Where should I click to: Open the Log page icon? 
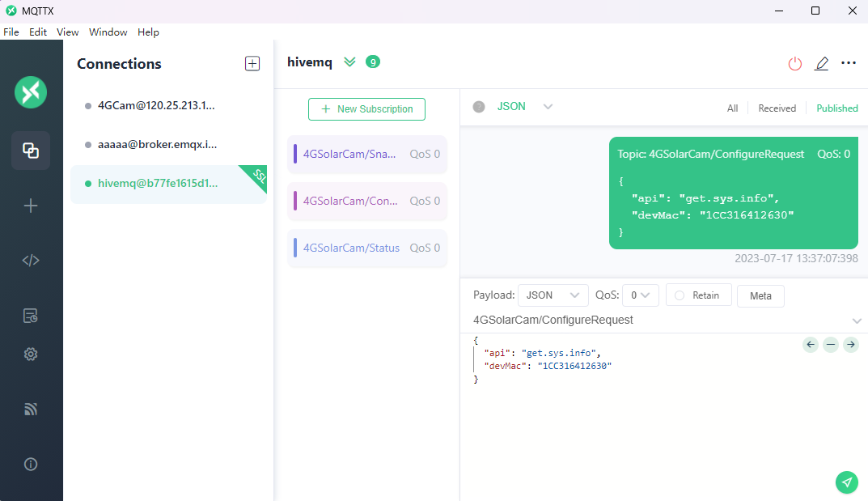[31, 316]
